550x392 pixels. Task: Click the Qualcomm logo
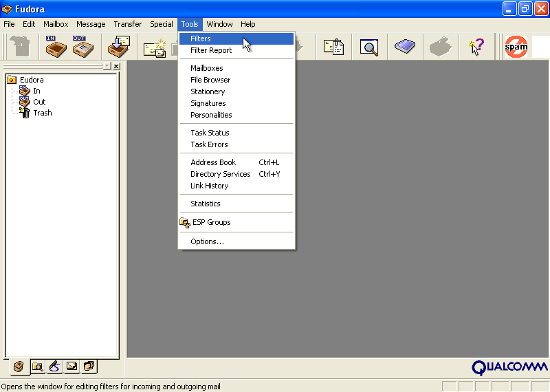(509, 368)
